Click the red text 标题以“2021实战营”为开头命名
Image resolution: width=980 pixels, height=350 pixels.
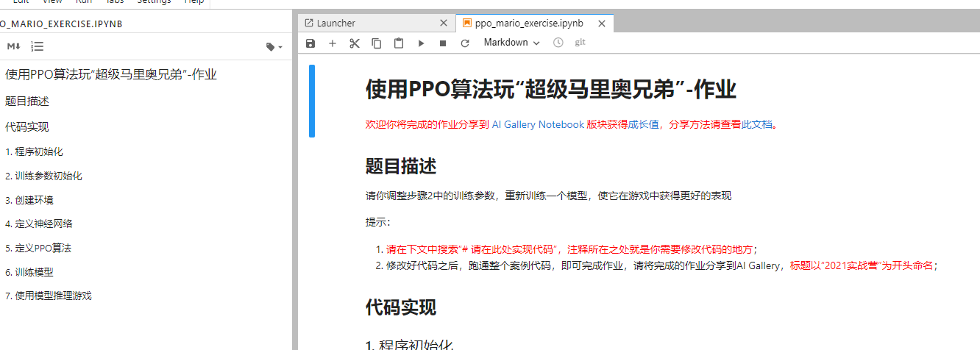tap(862, 266)
